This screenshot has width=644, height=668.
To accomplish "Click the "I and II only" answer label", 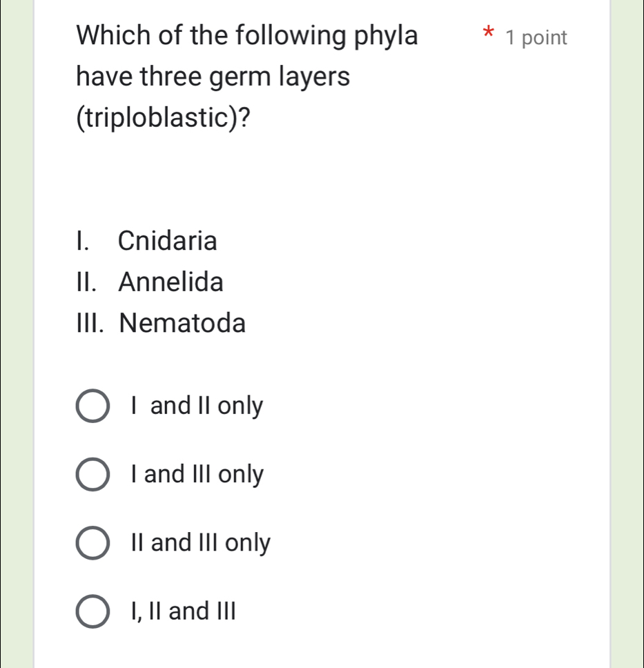I will 196,406.
